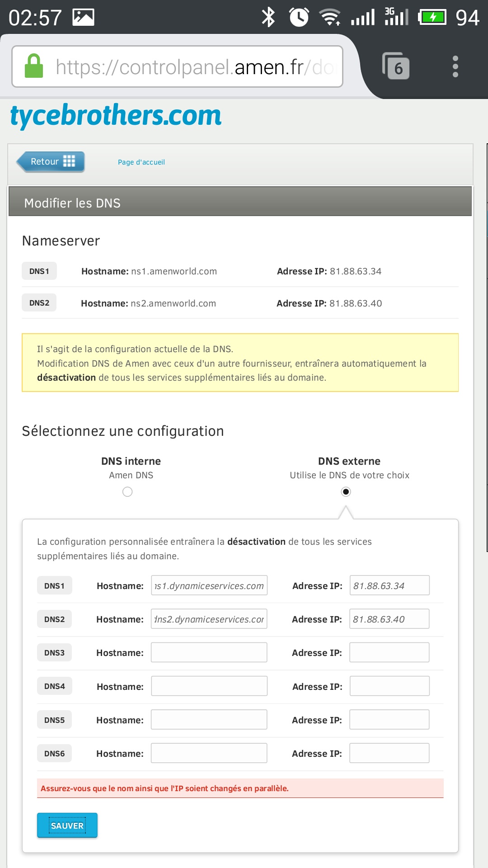Click the DNS interne heading text
Screen dimensions: 488x868
[x=131, y=461]
